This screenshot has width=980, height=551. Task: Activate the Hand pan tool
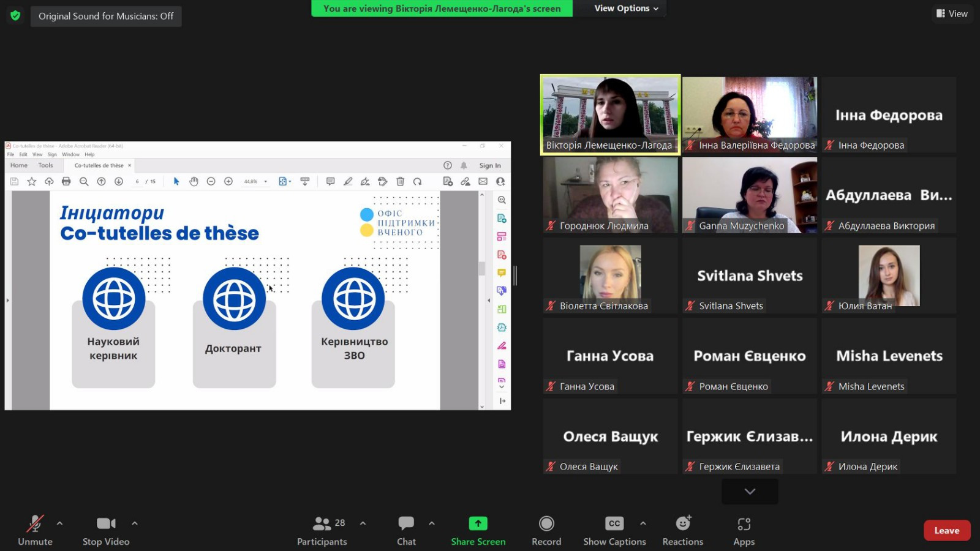194,181
